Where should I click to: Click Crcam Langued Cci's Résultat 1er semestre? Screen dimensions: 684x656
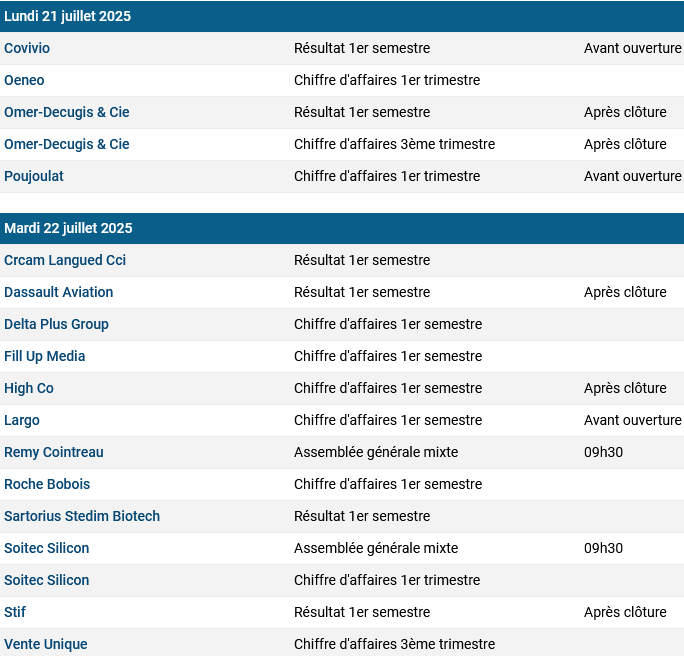point(362,260)
